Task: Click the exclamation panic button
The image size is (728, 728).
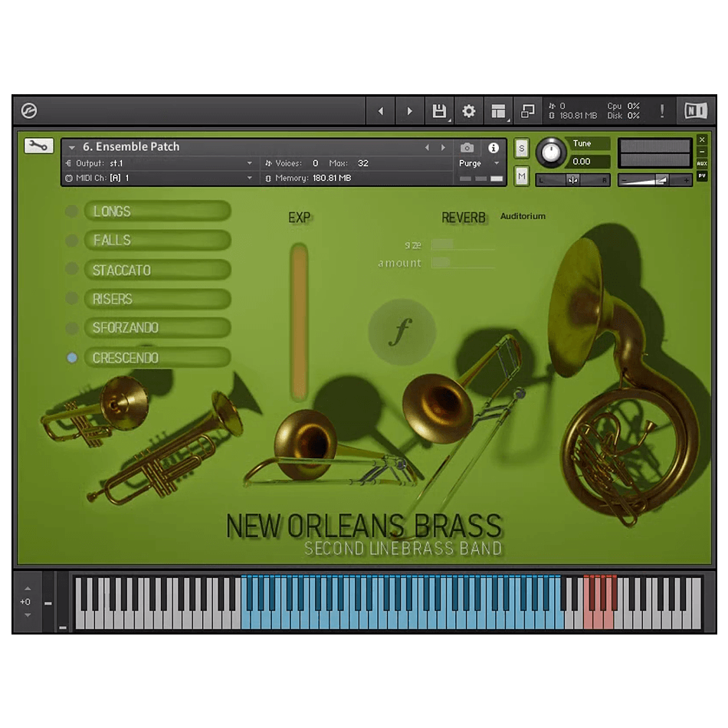Action: click(662, 111)
